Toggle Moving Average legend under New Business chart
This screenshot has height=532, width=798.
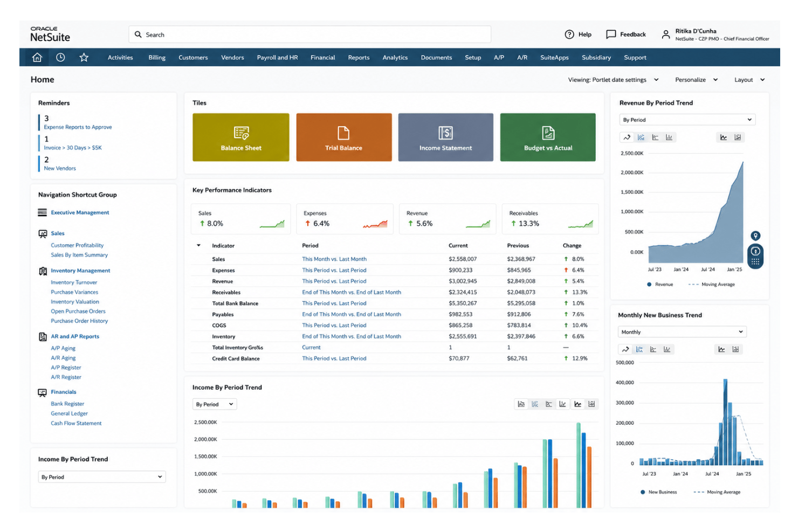coord(717,492)
